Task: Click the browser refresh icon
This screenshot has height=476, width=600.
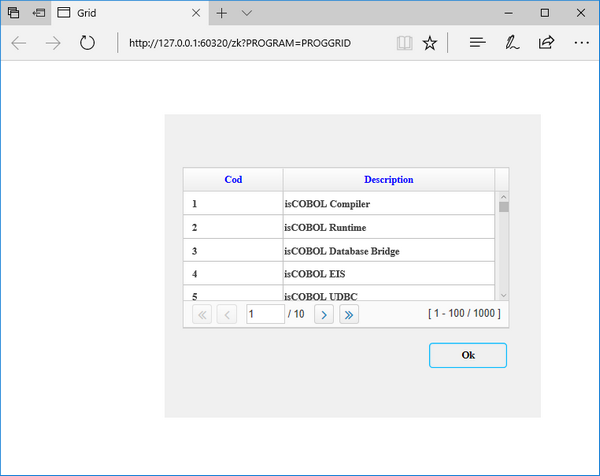Action: (87, 43)
